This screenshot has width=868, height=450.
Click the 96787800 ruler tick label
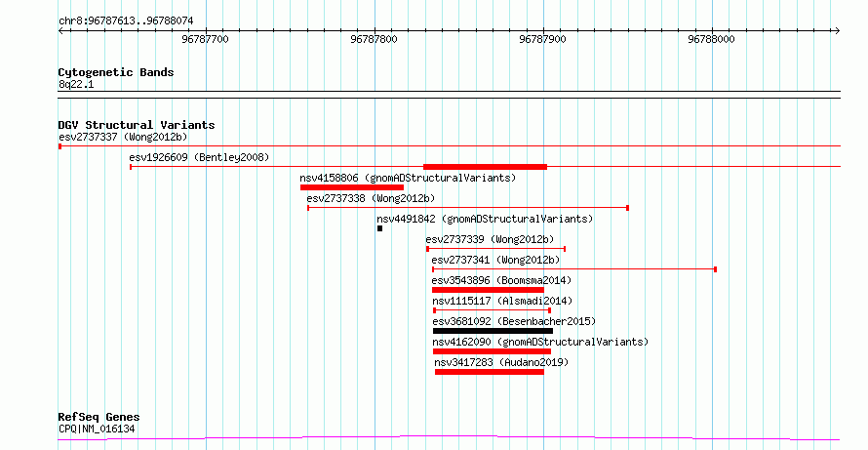pos(374,39)
